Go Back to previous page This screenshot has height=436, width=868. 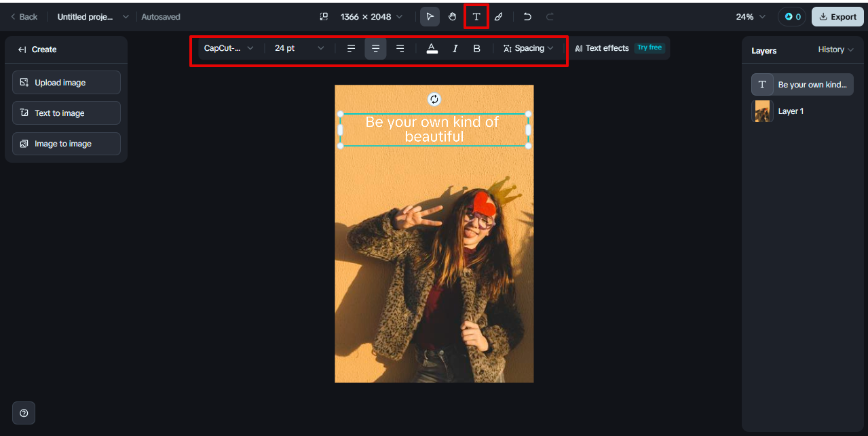(x=24, y=16)
